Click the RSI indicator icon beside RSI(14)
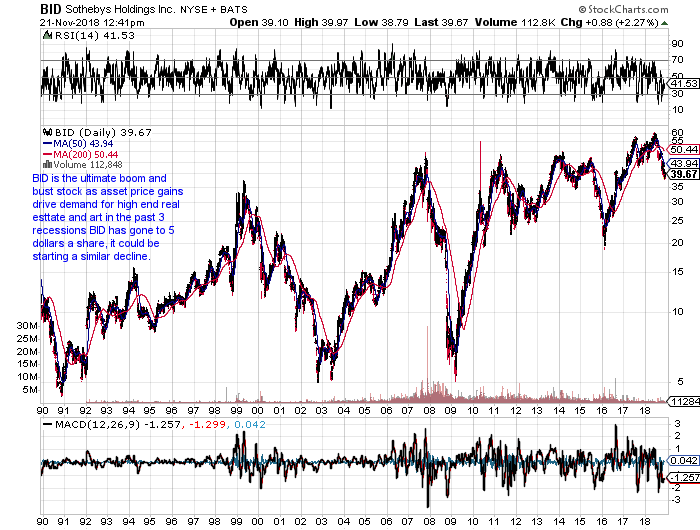The width and height of the screenshot is (700, 530). click(x=47, y=35)
